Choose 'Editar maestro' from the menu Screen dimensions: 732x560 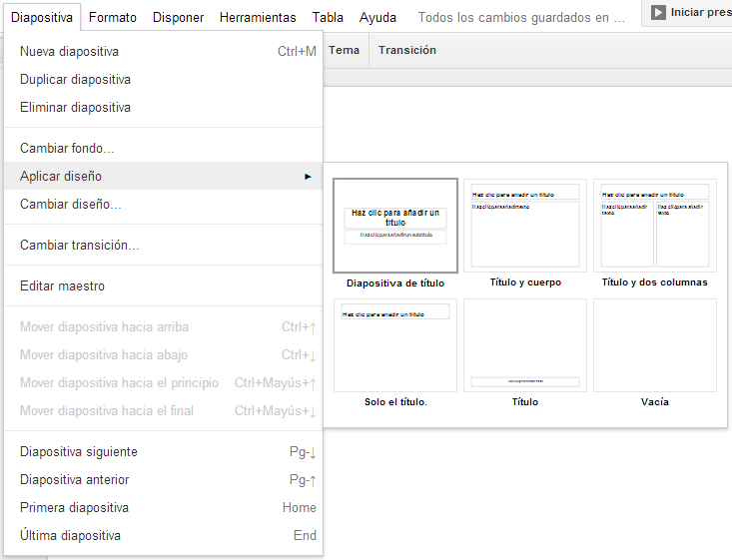pos(62,285)
